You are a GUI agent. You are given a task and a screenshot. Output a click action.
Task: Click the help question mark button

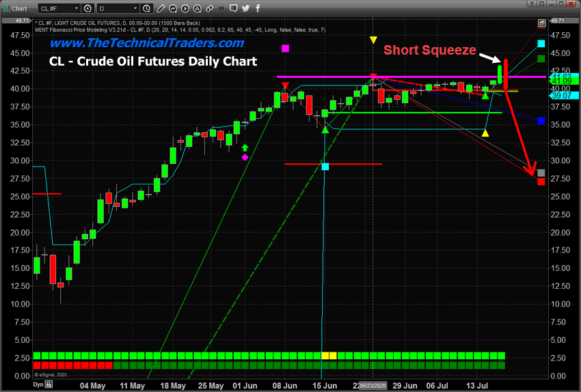click(532, 3)
